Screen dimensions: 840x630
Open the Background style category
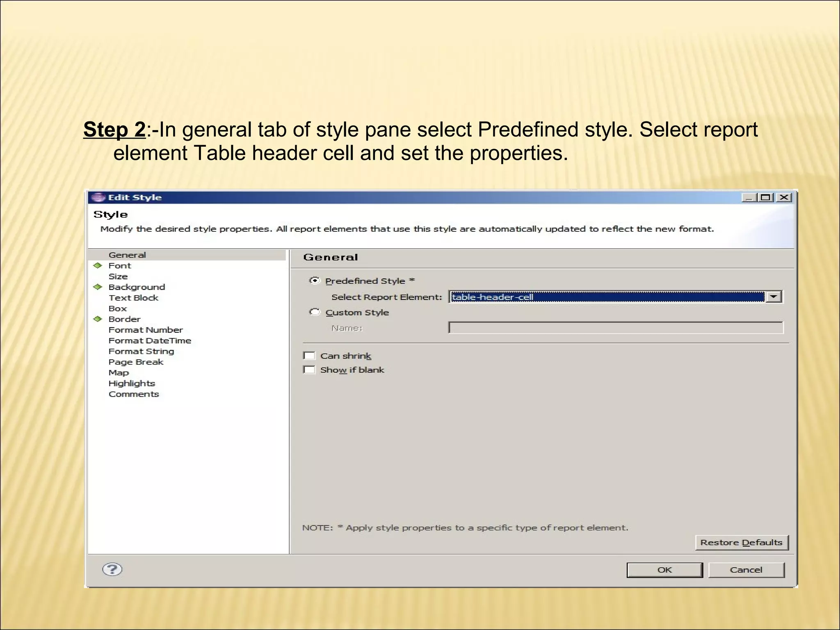(137, 287)
